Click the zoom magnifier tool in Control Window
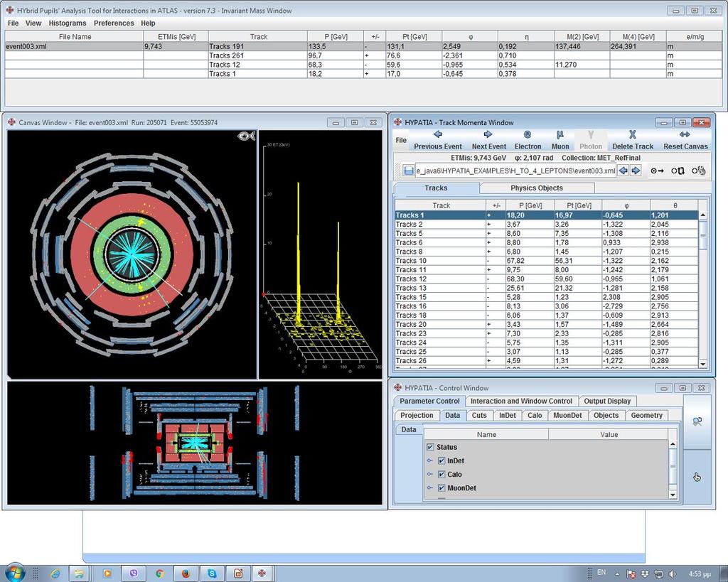Viewport: 728px width, 582px height. coord(697,421)
